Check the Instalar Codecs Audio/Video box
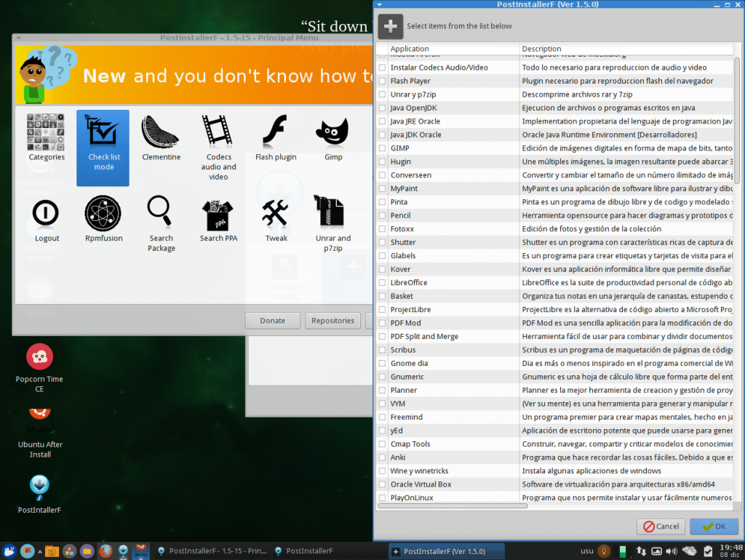The width and height of the screenshot is (745, 560). pos(383,68)
